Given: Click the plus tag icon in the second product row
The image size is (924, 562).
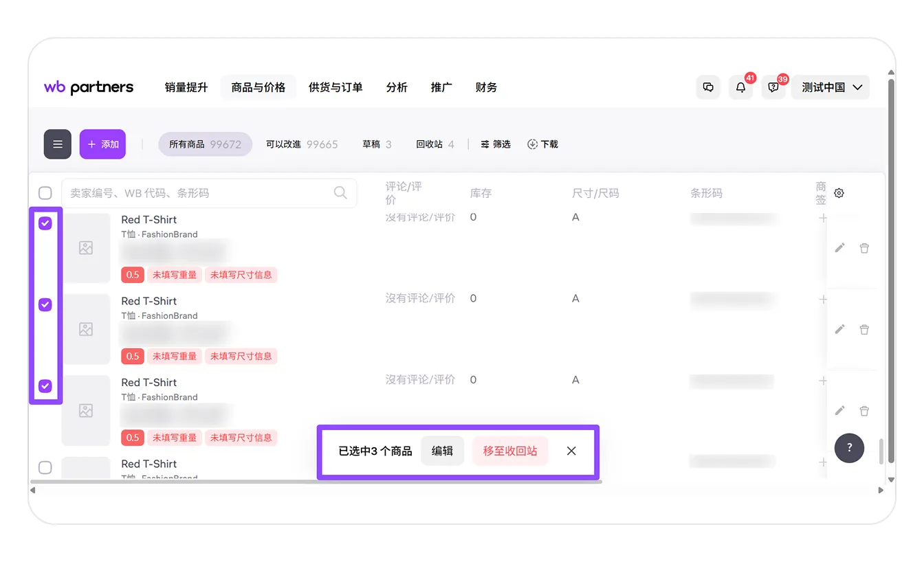Looking at the screenshot, I should [823, 300].
